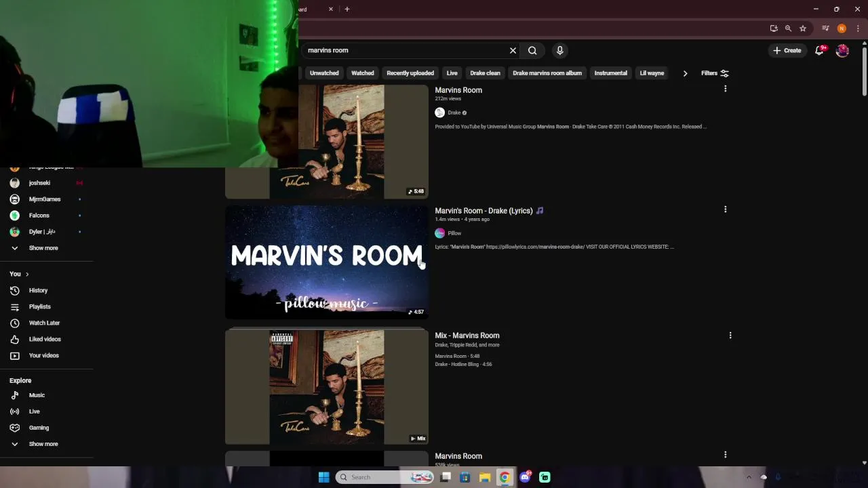The width and height of the screenshot is (868, 488).
Task: Open a new Chrome tab
Action: pos(347,9)
